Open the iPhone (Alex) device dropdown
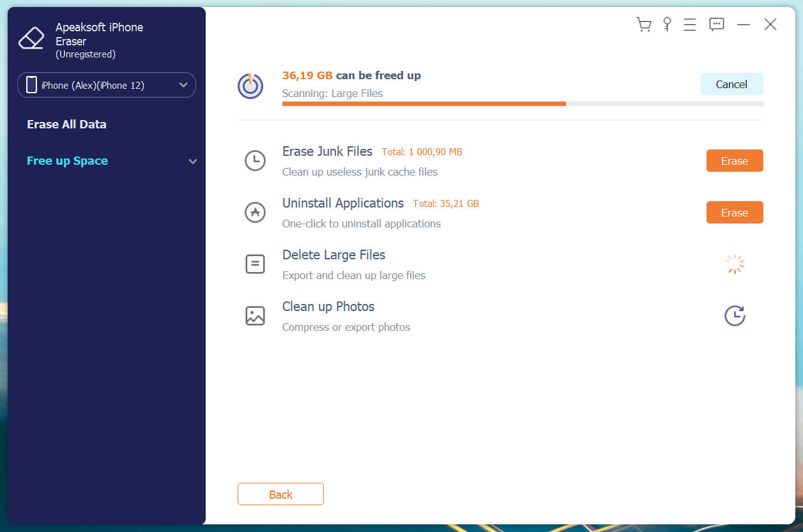The height and width of the screenshot is (532, 803). (107, 85)
